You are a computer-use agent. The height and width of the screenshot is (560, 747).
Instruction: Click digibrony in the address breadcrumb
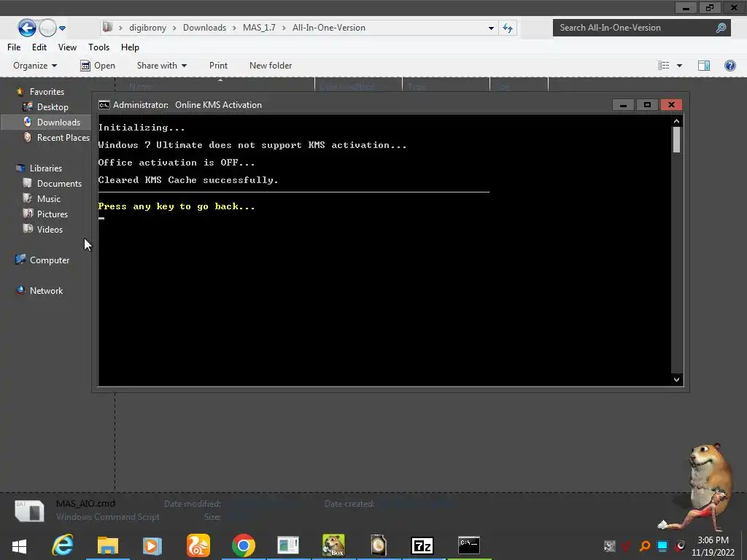pos(147,28)
